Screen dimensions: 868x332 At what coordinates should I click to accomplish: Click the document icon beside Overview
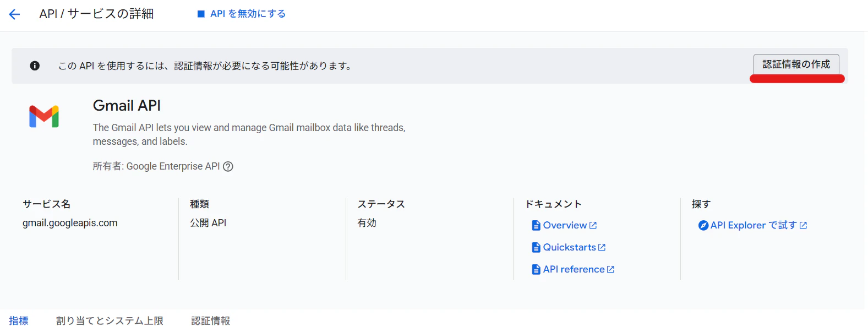click(x=536, y=225)
